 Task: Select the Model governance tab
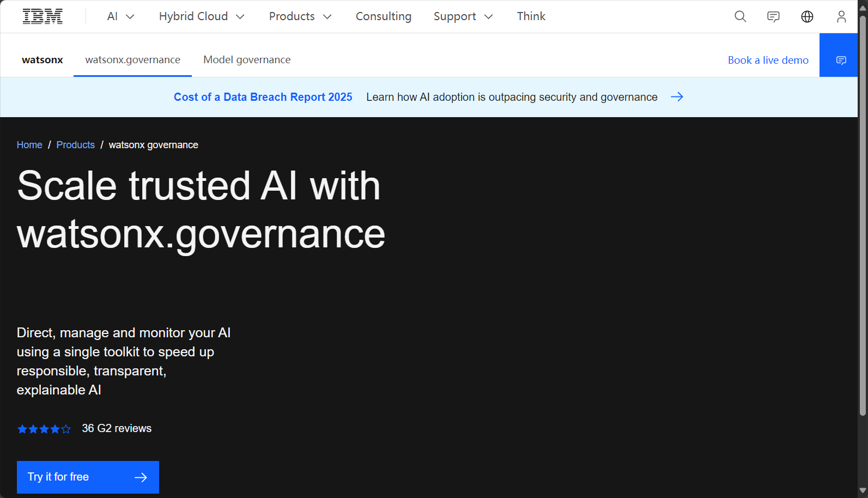247,60
